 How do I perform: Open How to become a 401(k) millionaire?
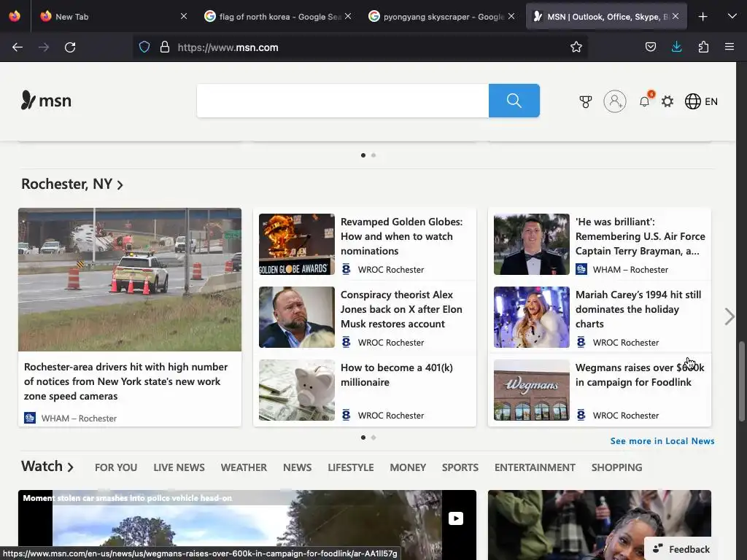pos(397,375)
